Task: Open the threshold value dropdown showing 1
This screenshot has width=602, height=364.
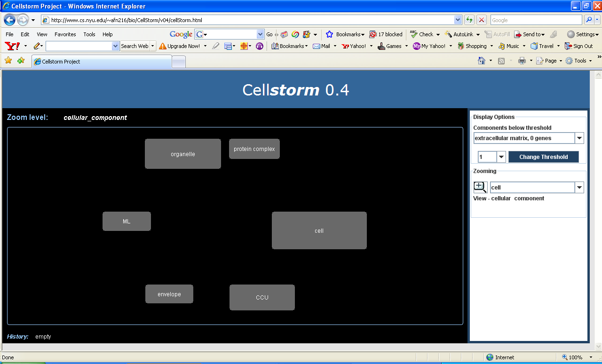Action: pyautogui.click(x=501, y=157)
